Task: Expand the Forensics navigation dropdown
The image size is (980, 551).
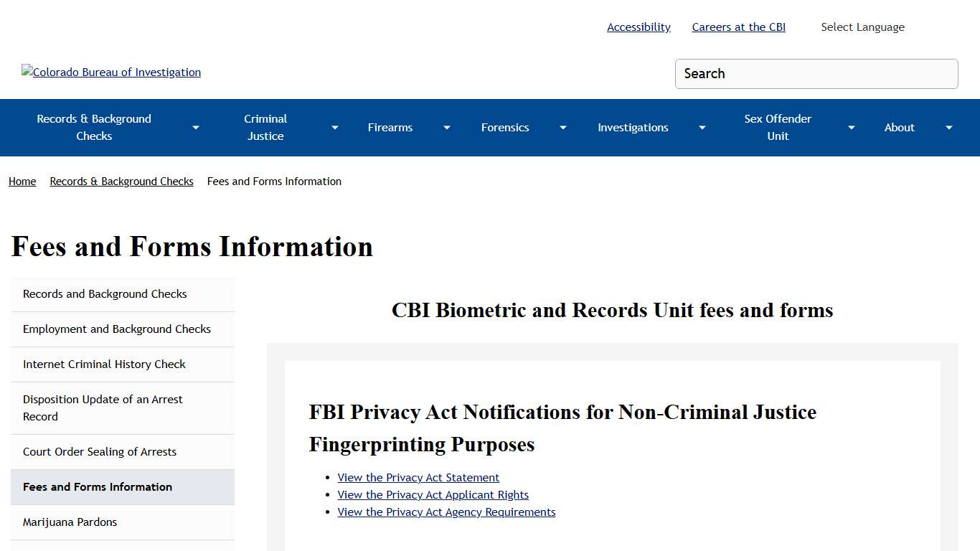Action: click(562, 127)
